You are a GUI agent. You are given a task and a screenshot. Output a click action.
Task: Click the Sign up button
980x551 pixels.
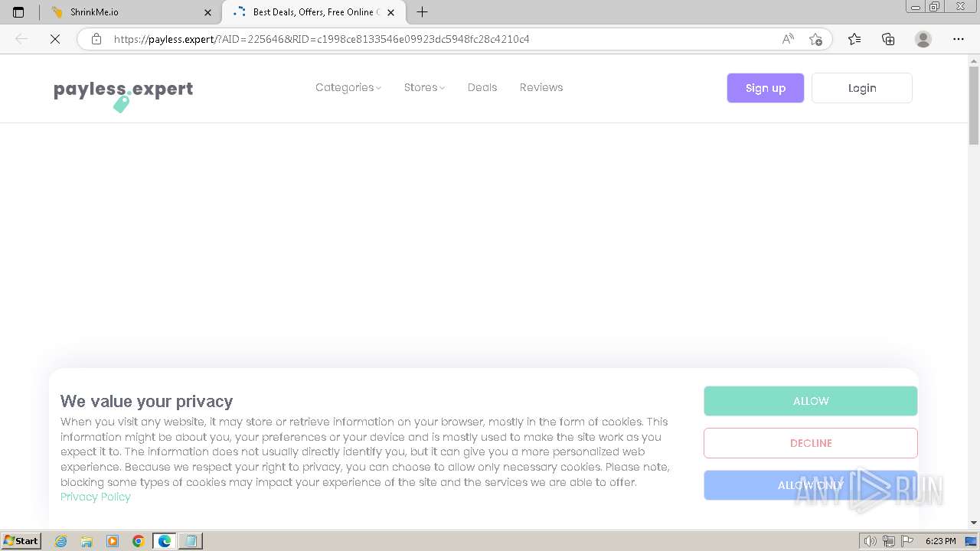(766, 88)
